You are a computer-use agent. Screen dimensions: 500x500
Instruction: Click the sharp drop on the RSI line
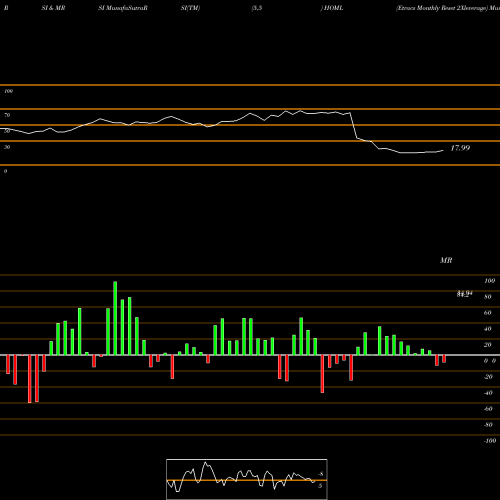(354, 126)
